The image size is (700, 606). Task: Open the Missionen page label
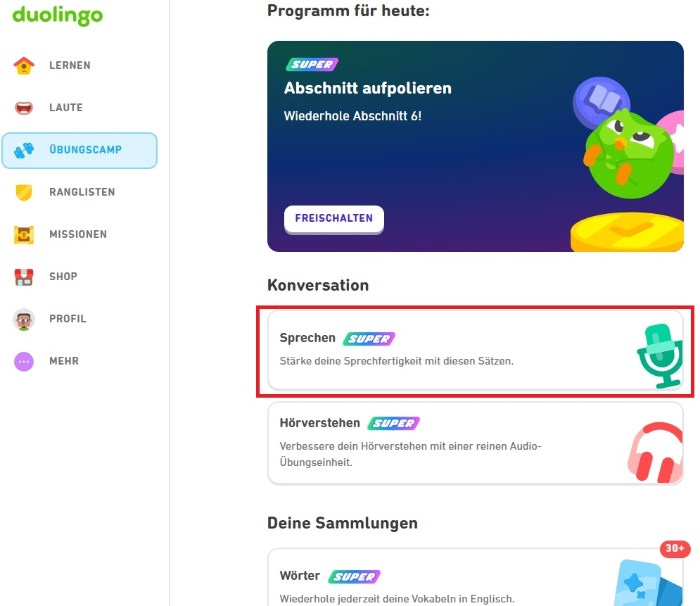coord(77,234)
